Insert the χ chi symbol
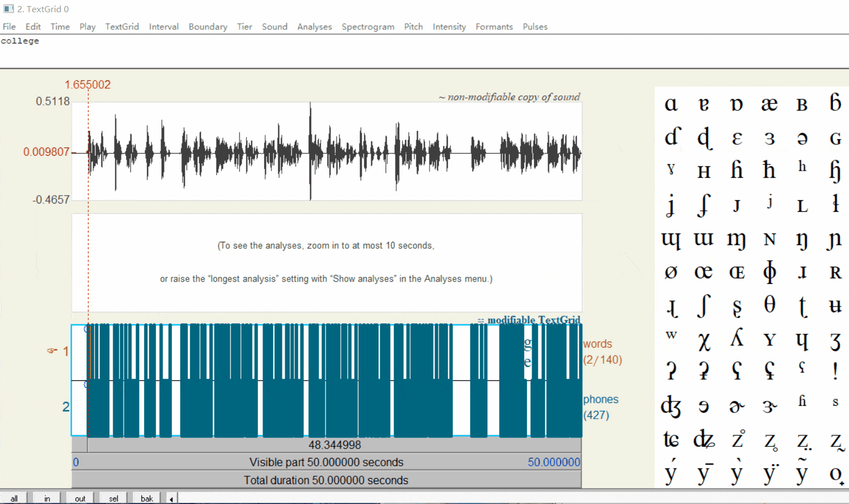The width and height of the screenshot is (849, 504). (704, 341)
